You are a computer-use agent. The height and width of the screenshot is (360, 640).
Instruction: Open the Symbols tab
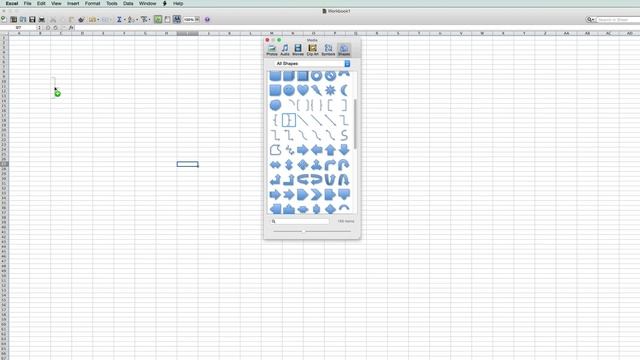tap(328, 50)
